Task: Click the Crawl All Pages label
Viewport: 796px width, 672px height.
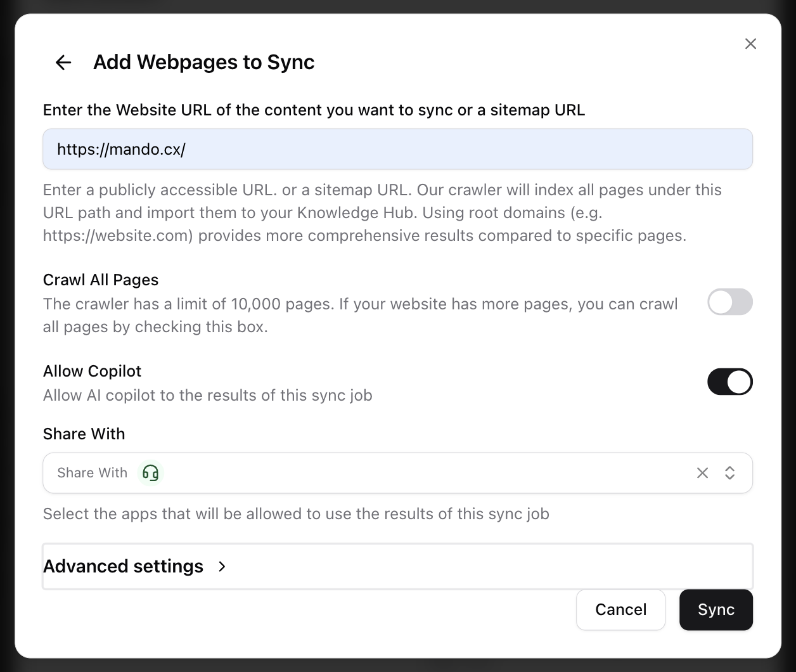Action: 101,280
